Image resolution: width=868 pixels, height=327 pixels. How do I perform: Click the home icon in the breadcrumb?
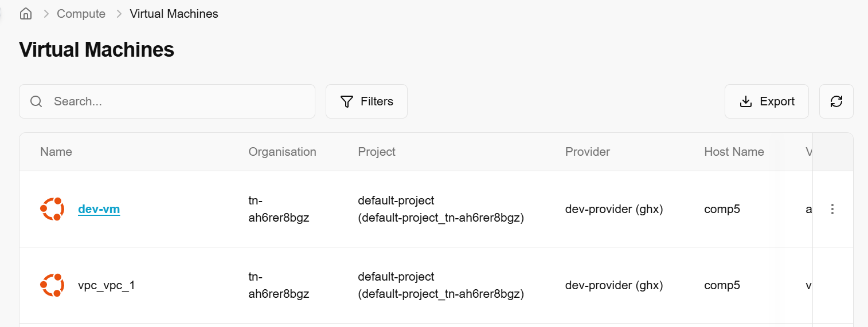[x=26, y=14]
